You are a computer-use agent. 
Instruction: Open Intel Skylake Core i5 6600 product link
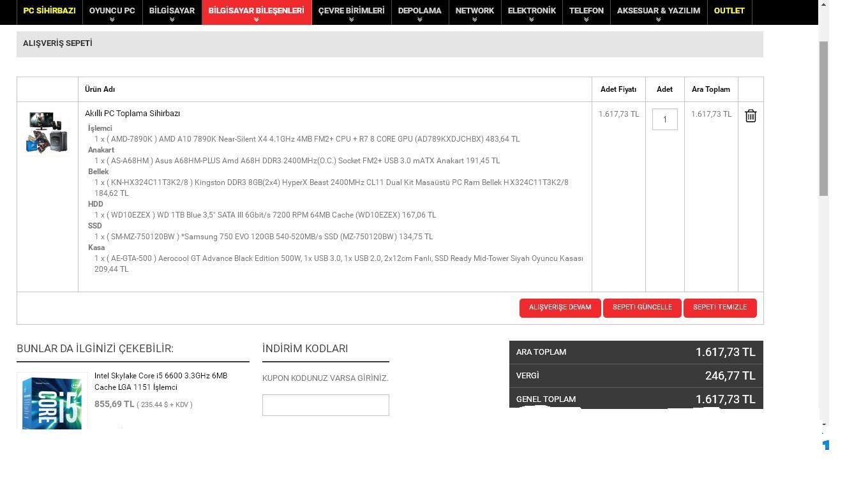[161, 382]
